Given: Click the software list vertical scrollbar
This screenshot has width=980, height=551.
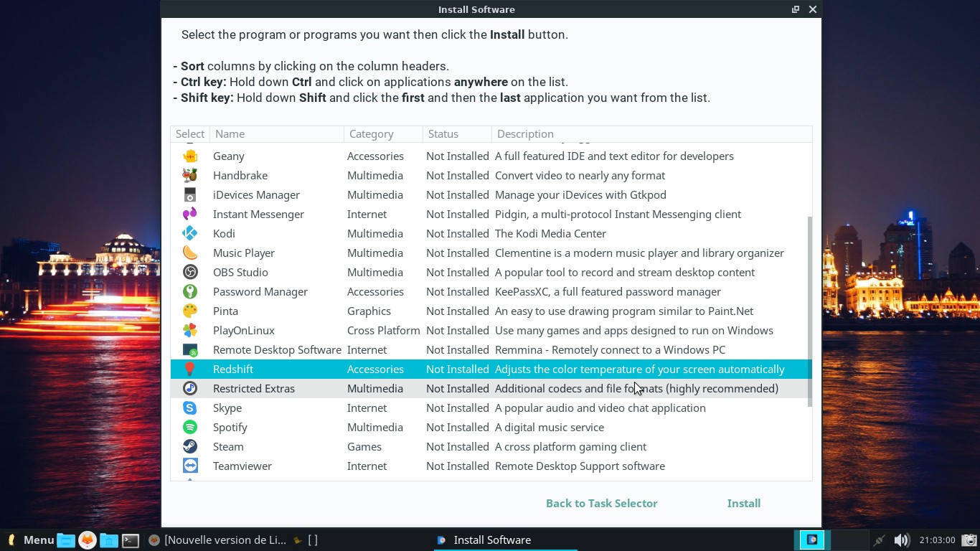Looking at the screenshot, I should pos(810,312).
